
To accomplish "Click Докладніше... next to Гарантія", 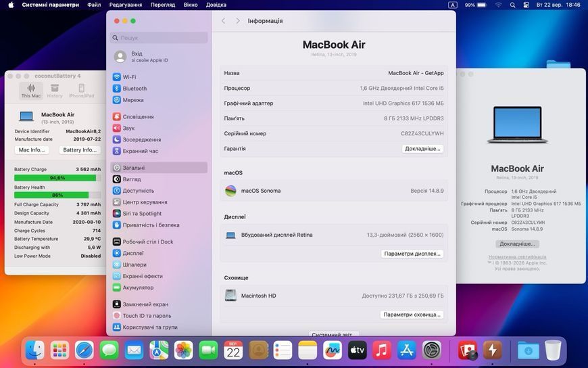I will [x=422, y=149].
